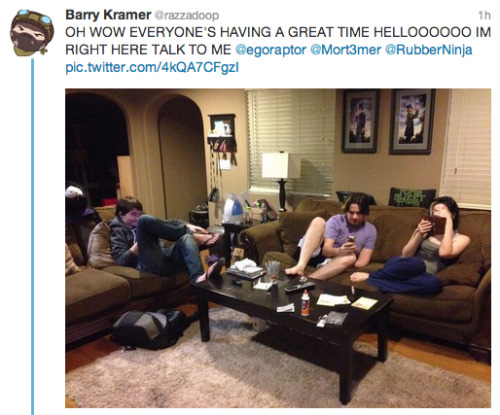Click the white humidifier near the archway

(233, 210)
